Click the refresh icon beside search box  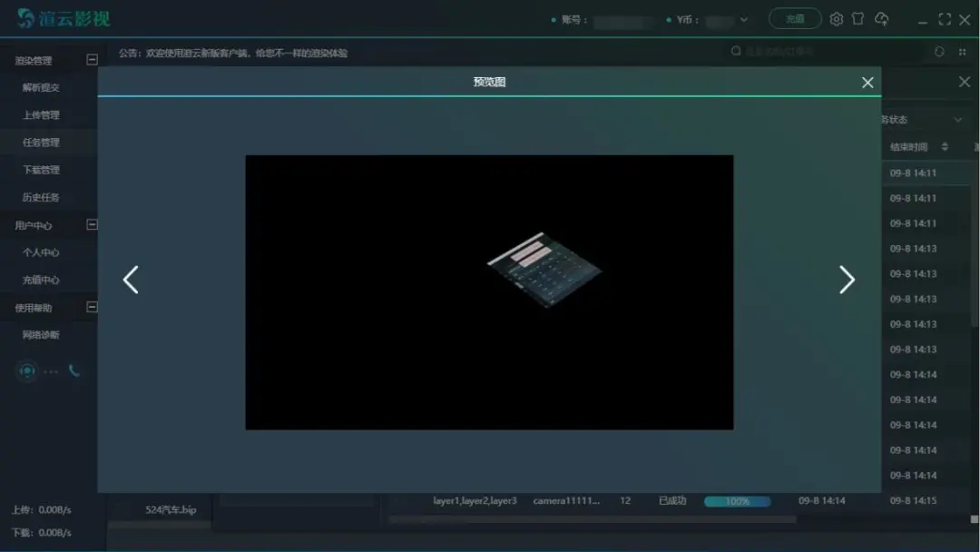939,52
